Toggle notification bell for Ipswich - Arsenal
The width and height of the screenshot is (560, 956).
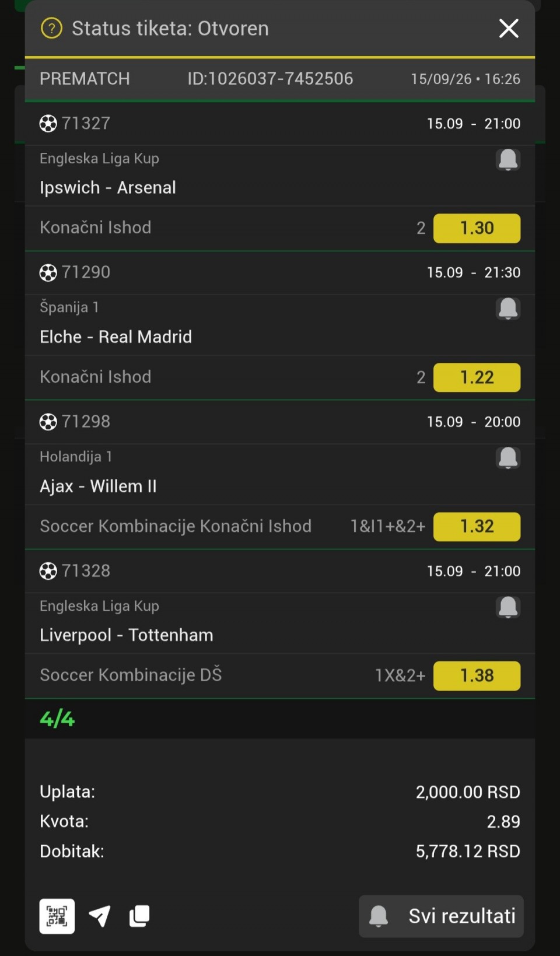tap(508, 159)
